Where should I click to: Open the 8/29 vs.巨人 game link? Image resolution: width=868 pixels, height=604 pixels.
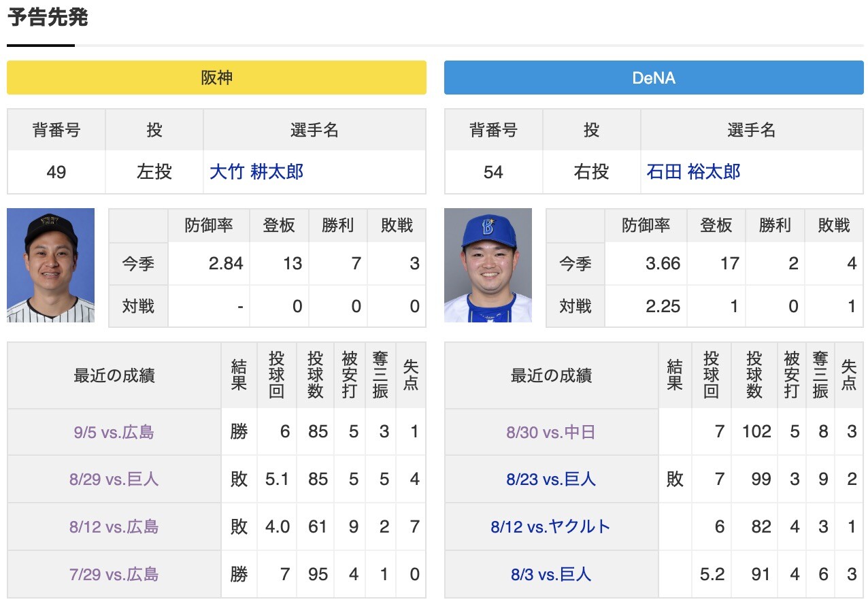click(x=114, y=480)
